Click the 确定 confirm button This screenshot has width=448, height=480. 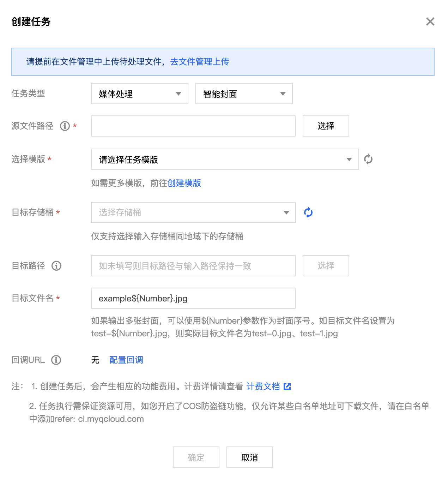196,457
